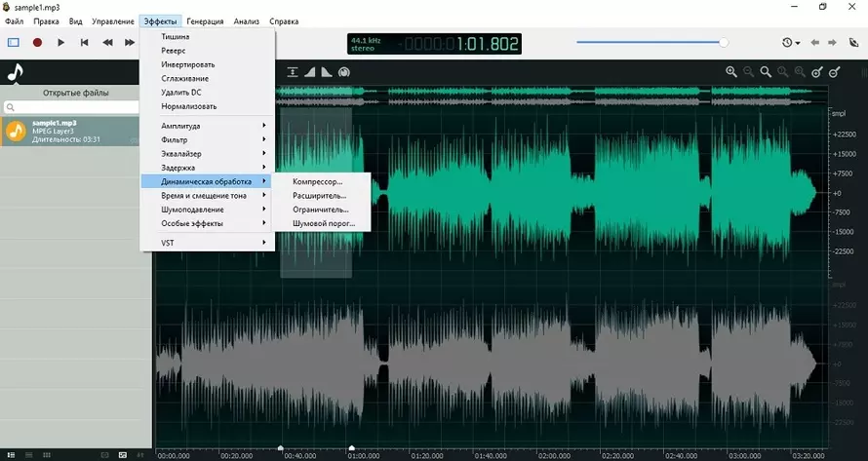Apply the fade out icon
The image size is (868, 461).
pos(327,72)
